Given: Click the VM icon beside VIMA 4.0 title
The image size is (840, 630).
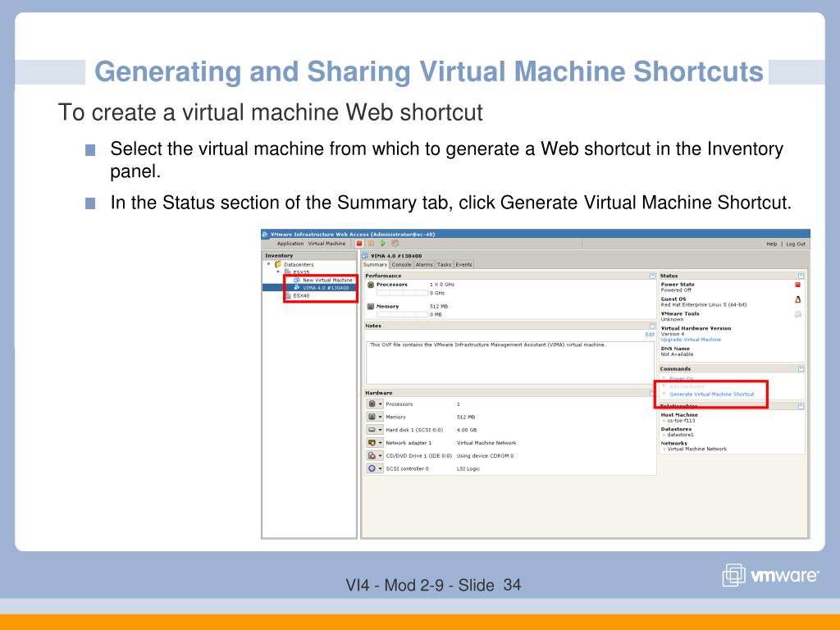Looking at the screenshot, I should tap(365, 256).
